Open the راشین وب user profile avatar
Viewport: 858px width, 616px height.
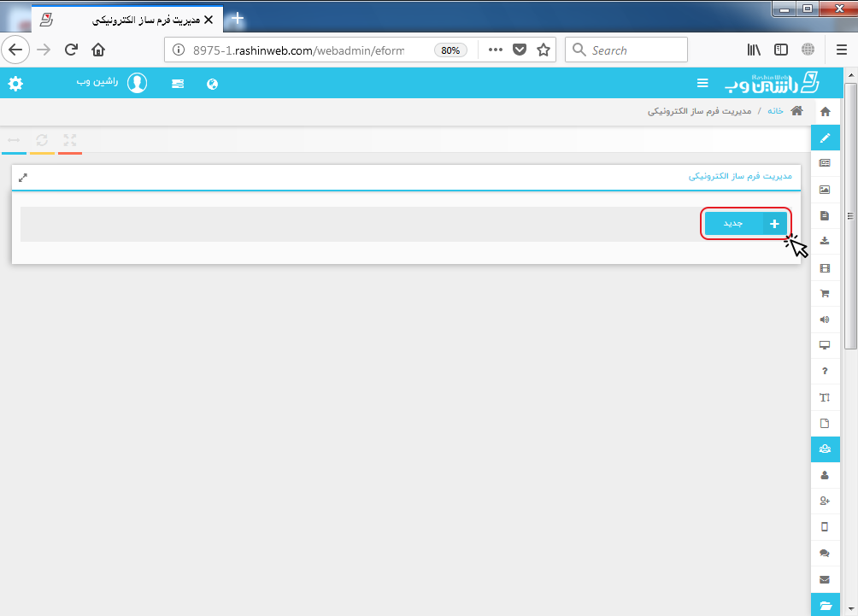click(137, 83)
